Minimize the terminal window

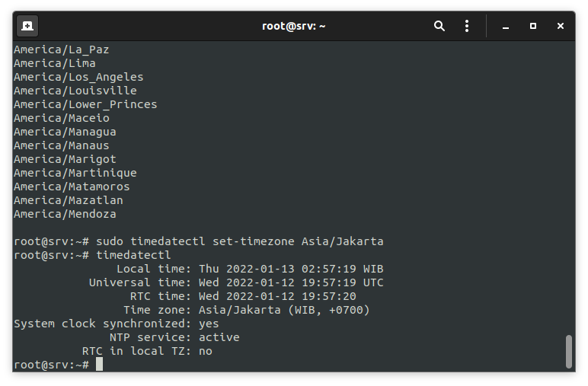pos(506,26)
